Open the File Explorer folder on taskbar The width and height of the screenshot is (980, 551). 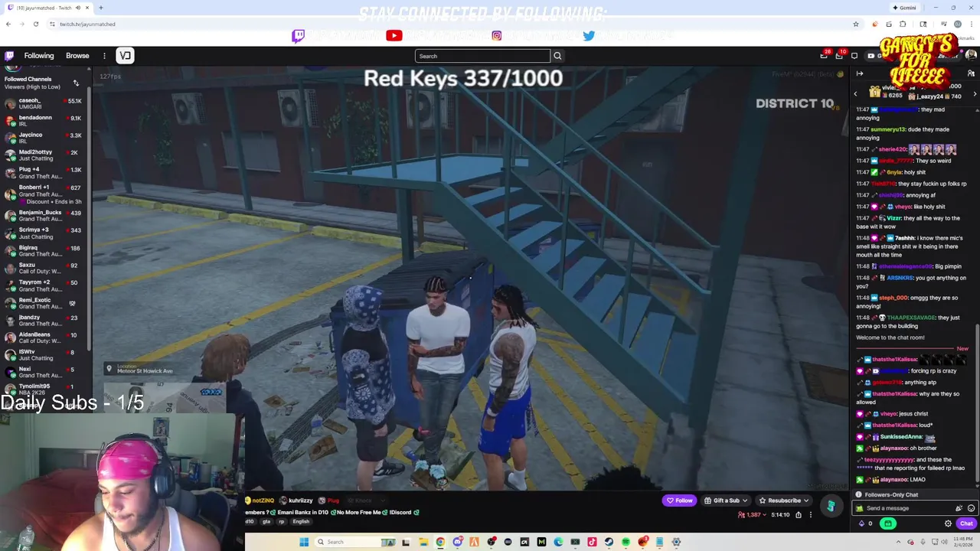[423, 542]
